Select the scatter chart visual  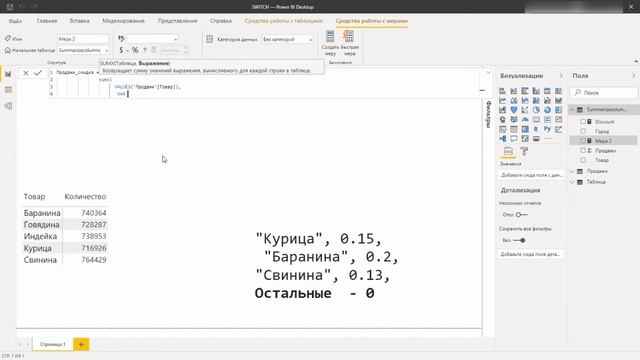[525, 110]
